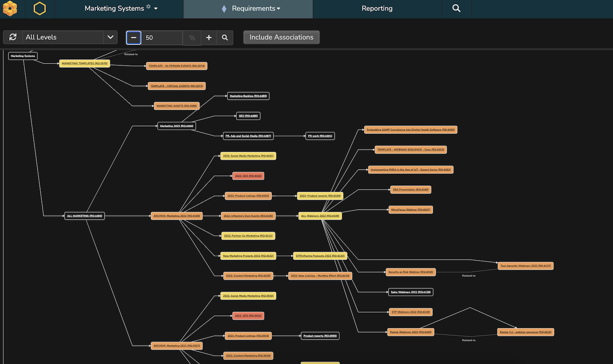This screenshot has height=364, width=613.
Task: Open global search in the top navigation
Action: [x=456, y=9]
